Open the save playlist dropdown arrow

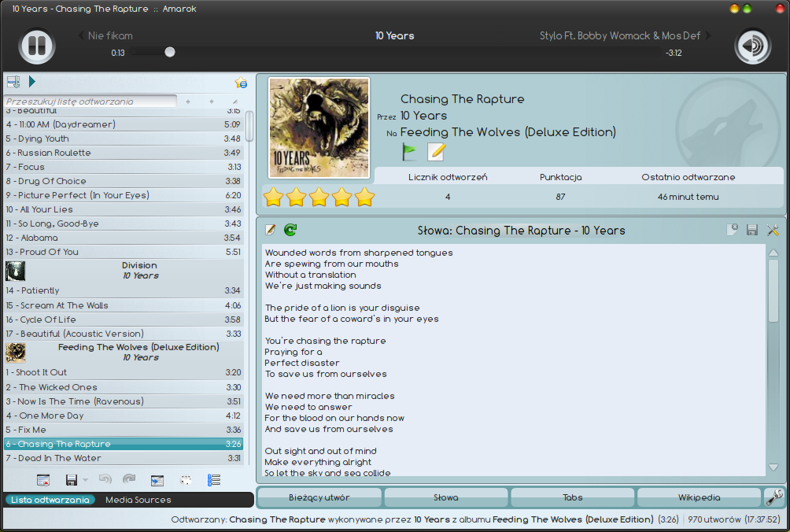pos(85,481)
